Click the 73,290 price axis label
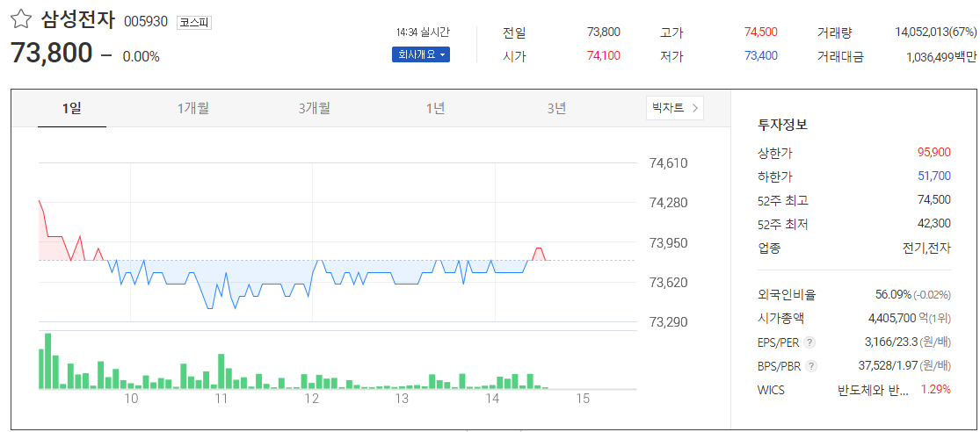Screen dimensions: 980x432 669,322
